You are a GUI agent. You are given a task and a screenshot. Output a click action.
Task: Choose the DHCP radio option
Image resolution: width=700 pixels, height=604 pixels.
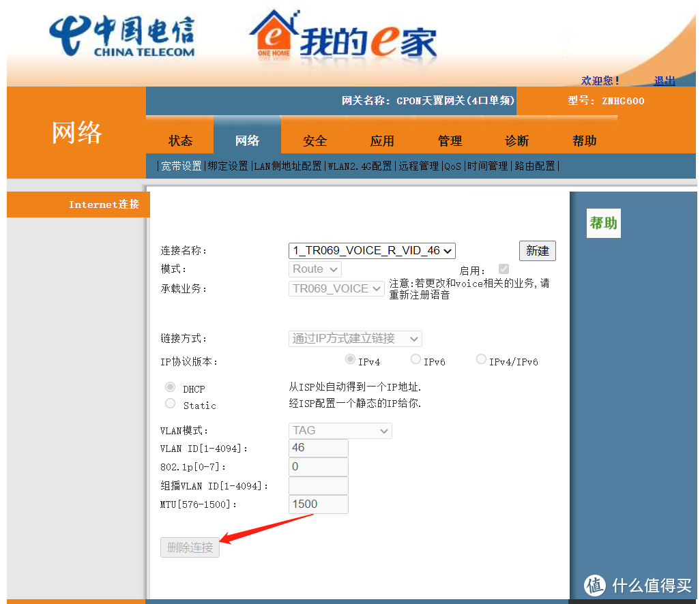(x=170, y=387)
